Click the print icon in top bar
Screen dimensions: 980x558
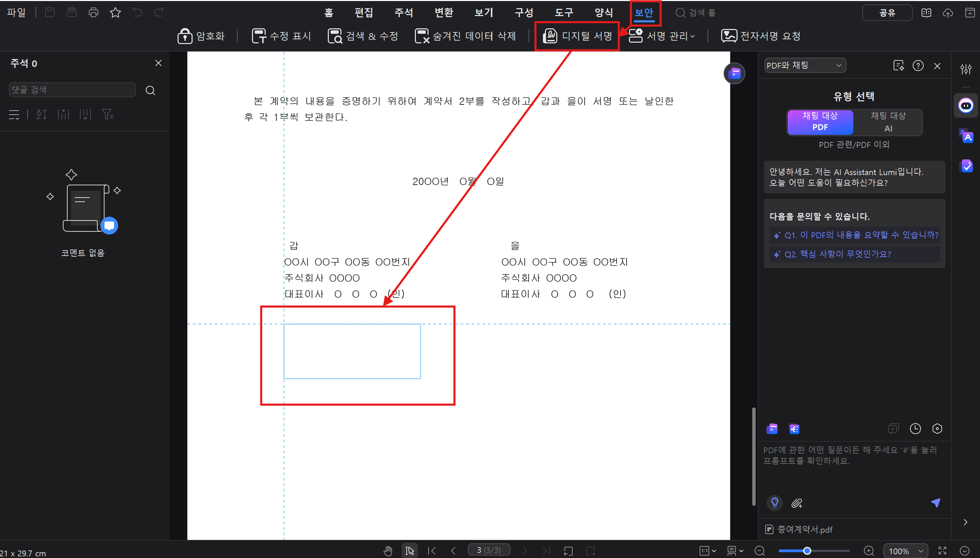tap(94, 12)
